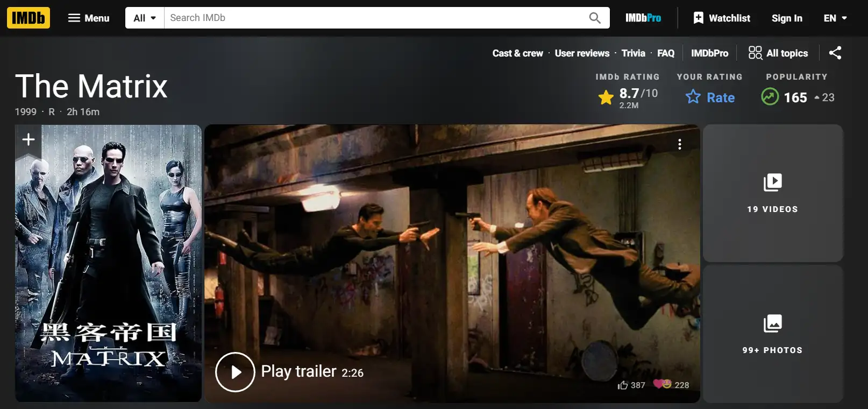The height and width of the screenshot is (409, 868).
Task: Focus the Search IMDb input field
Action: click(x=374, y=18)
